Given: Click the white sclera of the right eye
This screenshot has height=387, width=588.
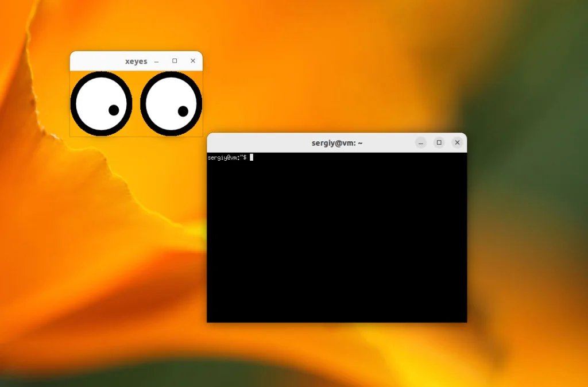Looking at the screenshot, I should pos(164,95).
